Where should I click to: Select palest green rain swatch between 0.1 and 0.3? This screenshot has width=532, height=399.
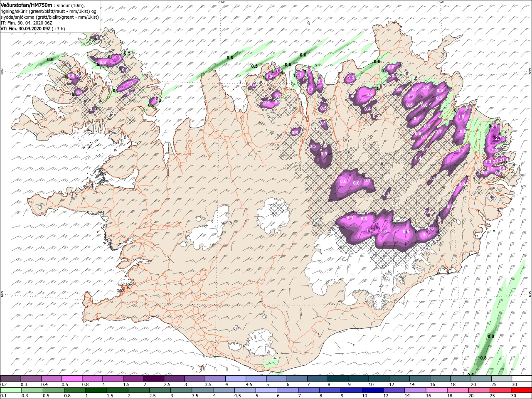[x=11, y=390]
